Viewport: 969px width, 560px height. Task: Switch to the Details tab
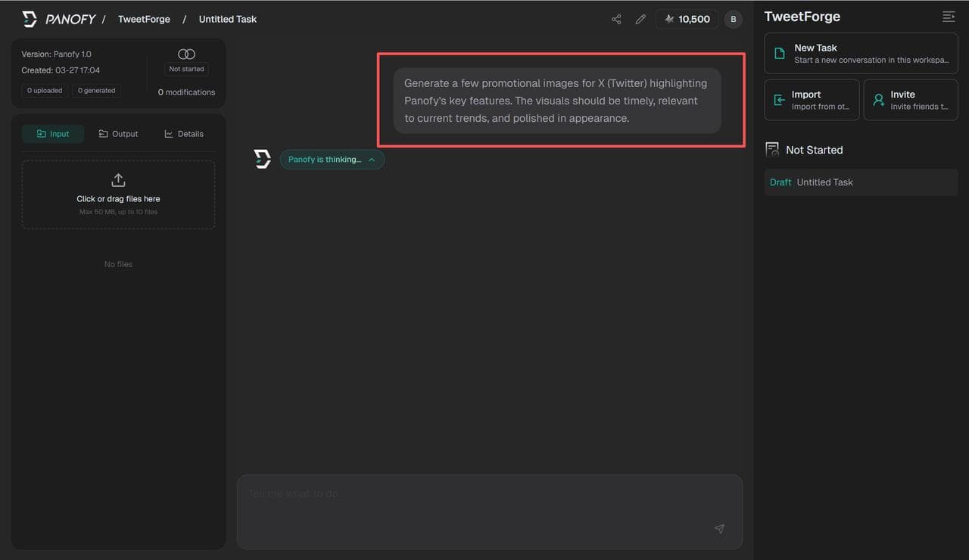(x=184, y=134)
